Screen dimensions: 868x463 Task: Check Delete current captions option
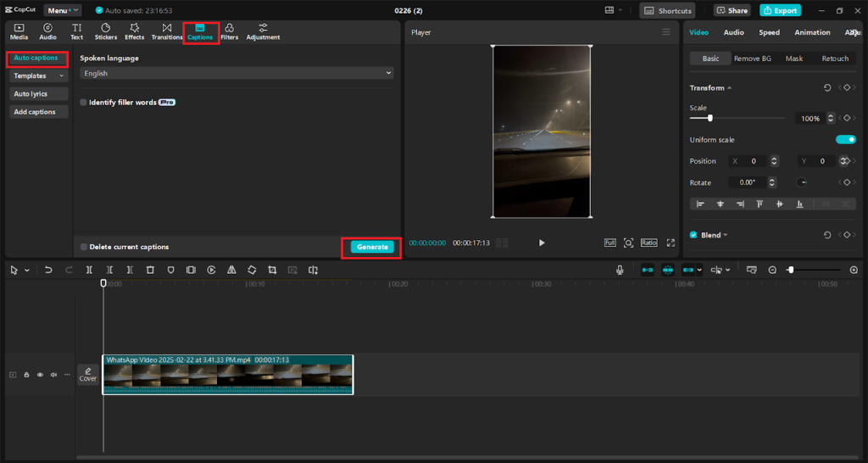[x=83, y=247]
